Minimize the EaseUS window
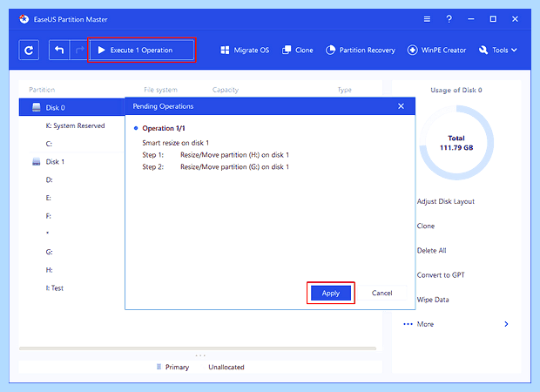This screenshot has width=540, height=392. click(x=471, y=19)
